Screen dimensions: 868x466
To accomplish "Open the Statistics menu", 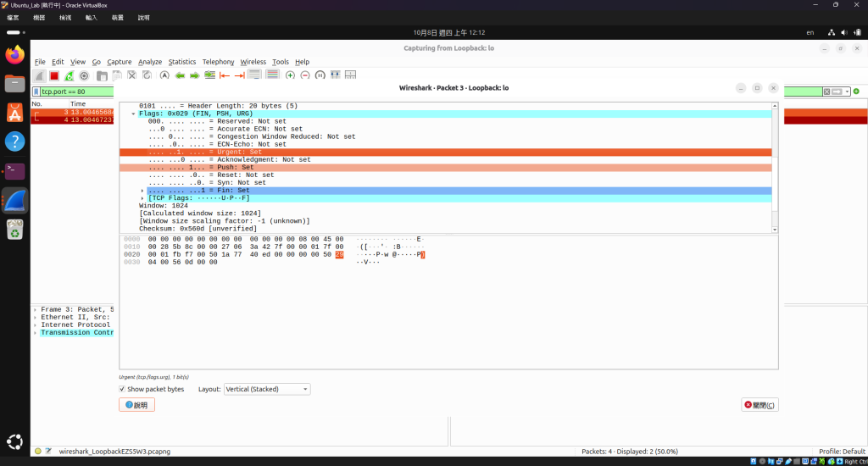I will [x=182, y=62].
